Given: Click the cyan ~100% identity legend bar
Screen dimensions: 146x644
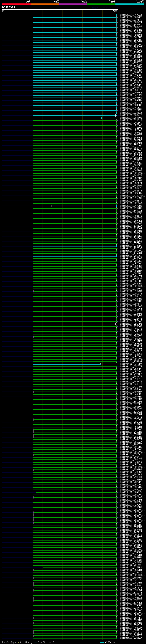Looking at the screenshot, I should pos(130,4).
